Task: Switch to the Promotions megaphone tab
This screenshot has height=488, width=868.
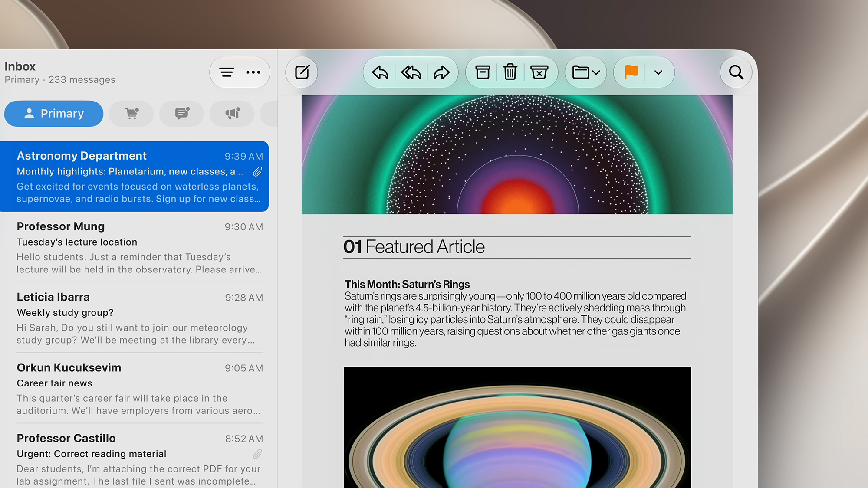Action: [x=232, y=114]
